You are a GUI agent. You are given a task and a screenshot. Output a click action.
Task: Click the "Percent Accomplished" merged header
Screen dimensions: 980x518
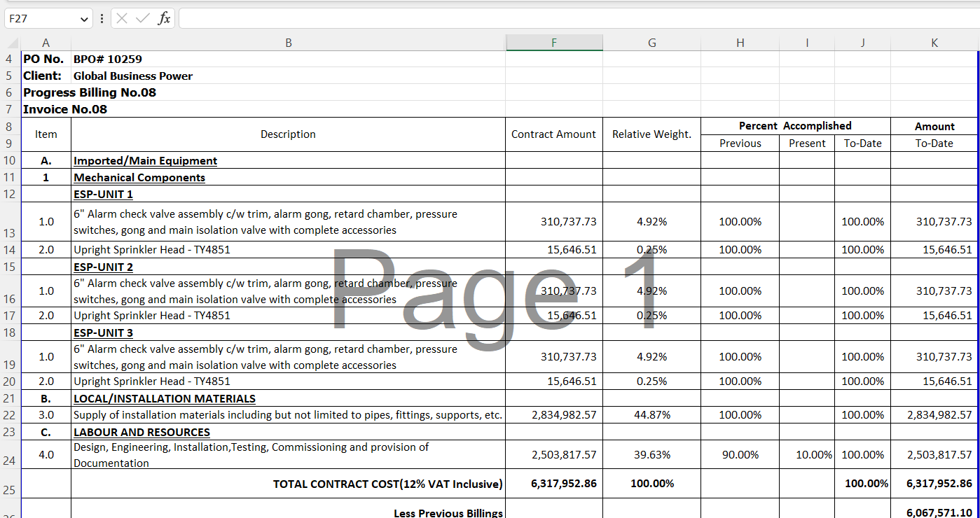point(796,126)
